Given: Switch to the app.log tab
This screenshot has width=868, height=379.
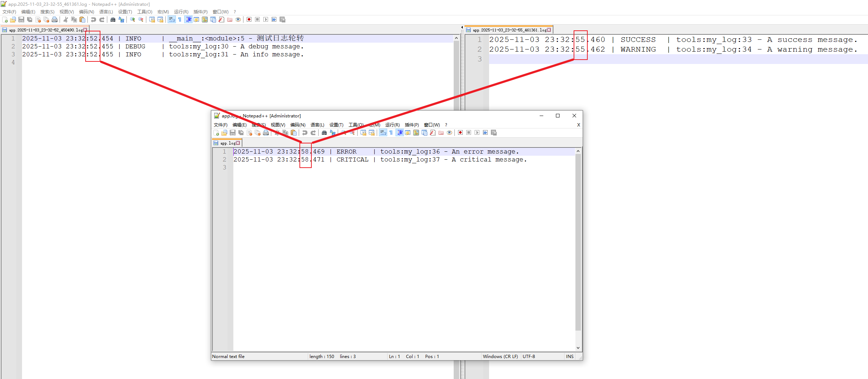Looking at the screenshot, I should pyautogui.click(x=227, y=143).
